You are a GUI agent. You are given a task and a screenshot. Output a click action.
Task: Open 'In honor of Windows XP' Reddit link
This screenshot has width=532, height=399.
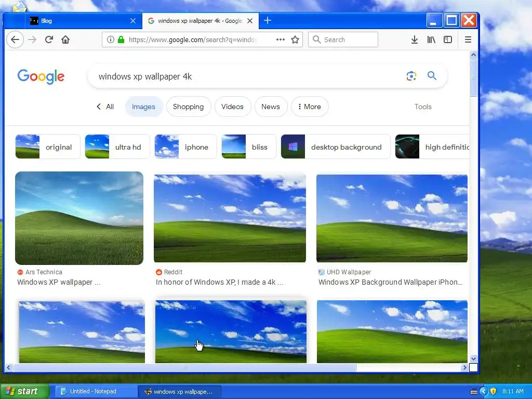click(219, 282)
